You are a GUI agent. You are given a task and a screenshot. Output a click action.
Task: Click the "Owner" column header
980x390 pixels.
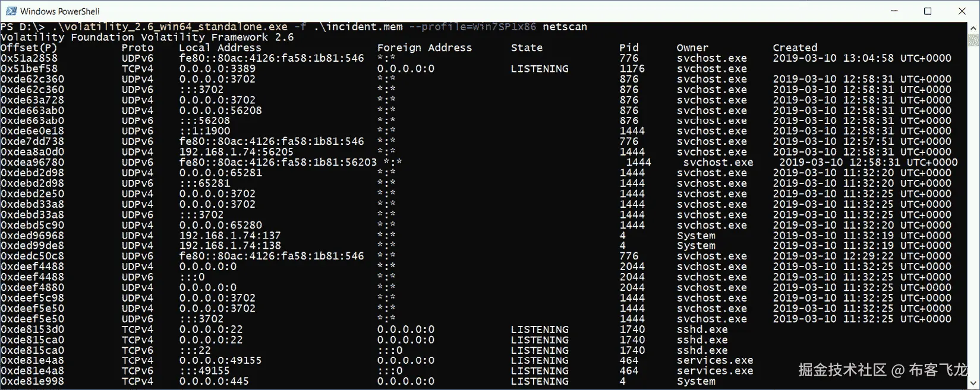coord(692,47)
